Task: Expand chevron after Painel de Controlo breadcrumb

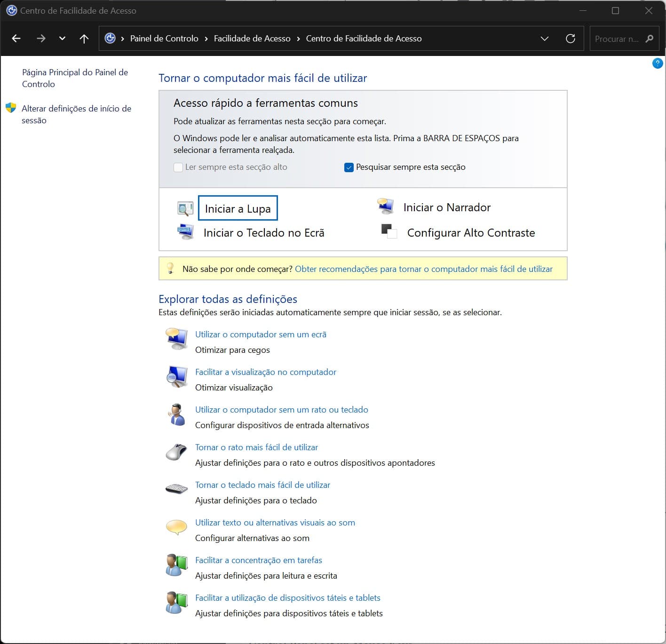Action: click(x=206, y=39)
